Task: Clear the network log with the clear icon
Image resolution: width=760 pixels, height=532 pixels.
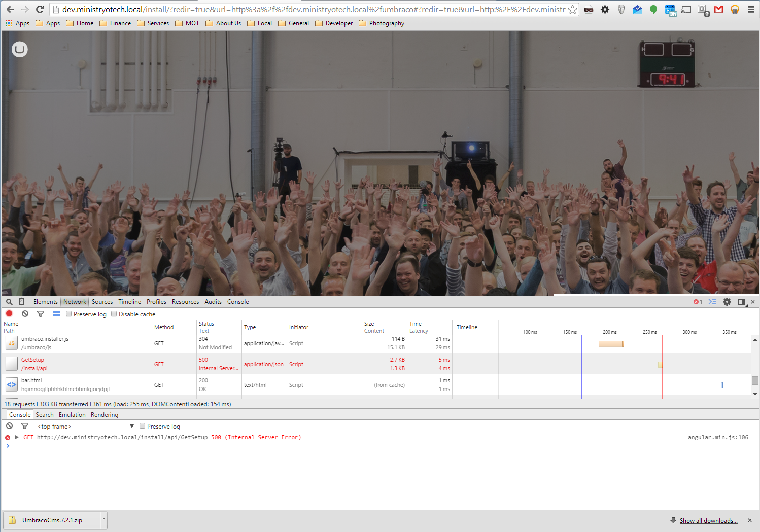Action: pyautogui.click(x=25, y=314)
